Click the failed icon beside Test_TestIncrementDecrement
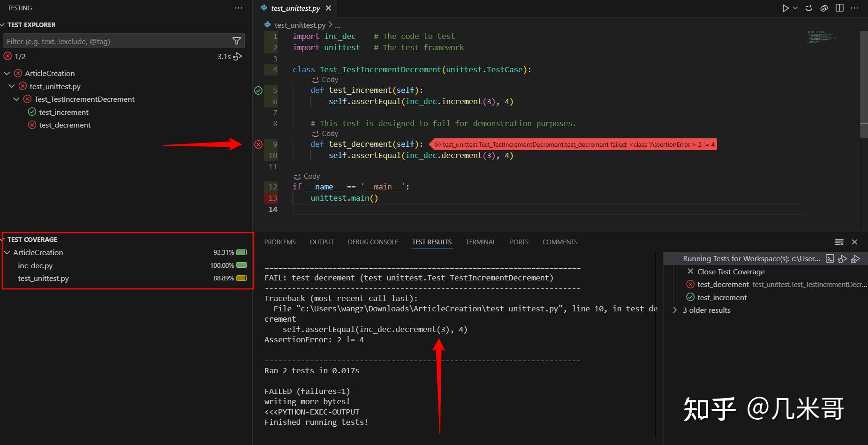 tap(27, 99)
